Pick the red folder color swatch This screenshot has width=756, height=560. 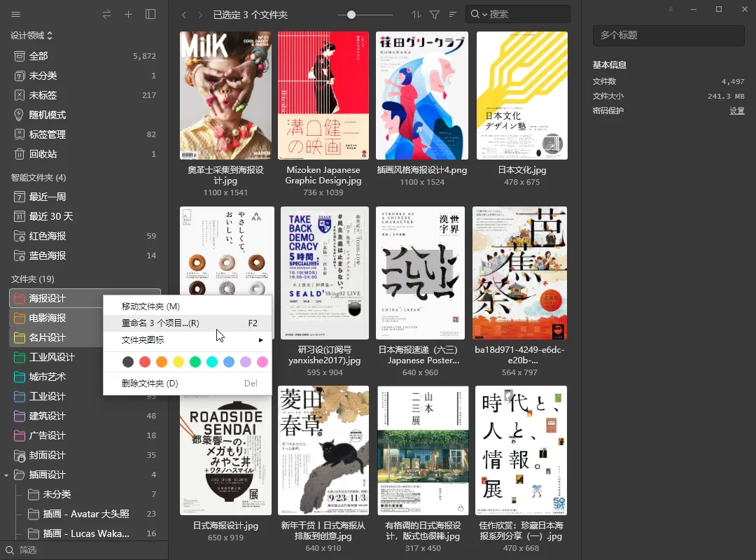pos(145,362)
